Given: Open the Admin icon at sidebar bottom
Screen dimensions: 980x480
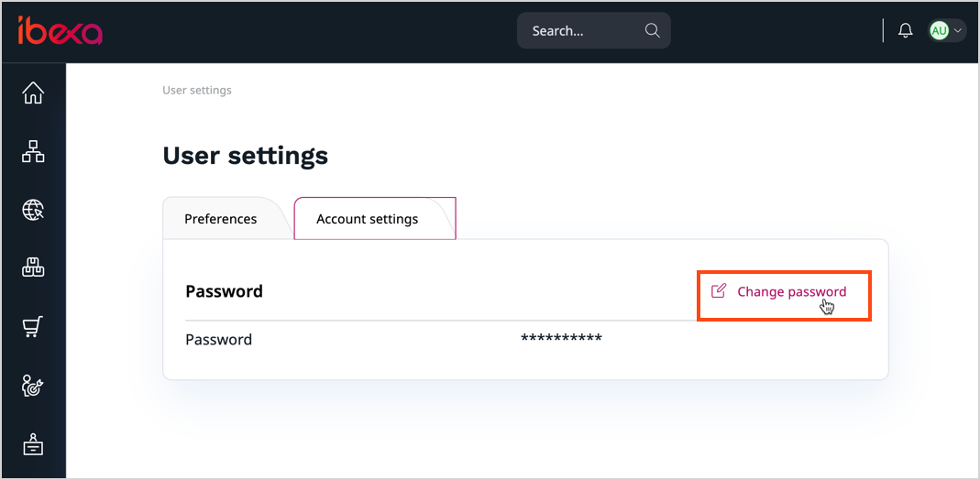Looking at the screenshot, I should (33, 445).
